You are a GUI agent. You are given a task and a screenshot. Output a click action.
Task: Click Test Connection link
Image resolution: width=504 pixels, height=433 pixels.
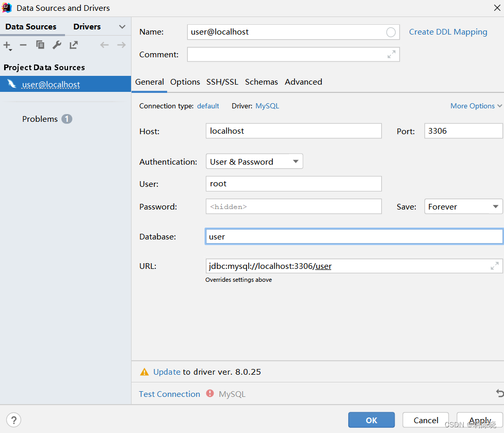click(x=169, y=394)
